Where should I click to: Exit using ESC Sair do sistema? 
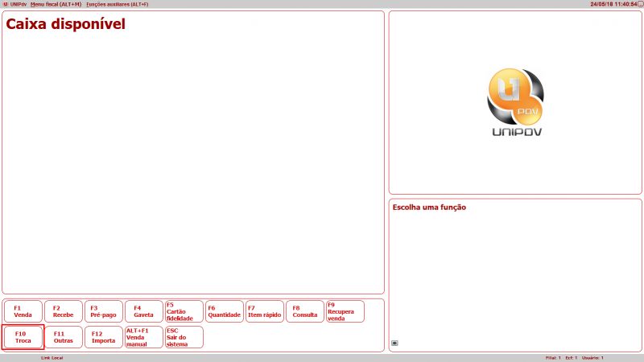(x=184, y=337)
